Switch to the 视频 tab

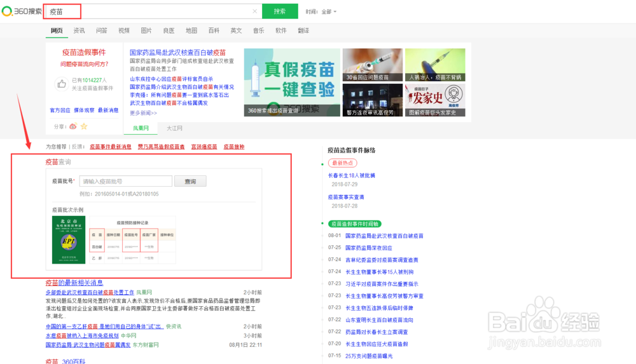point(124,30)
